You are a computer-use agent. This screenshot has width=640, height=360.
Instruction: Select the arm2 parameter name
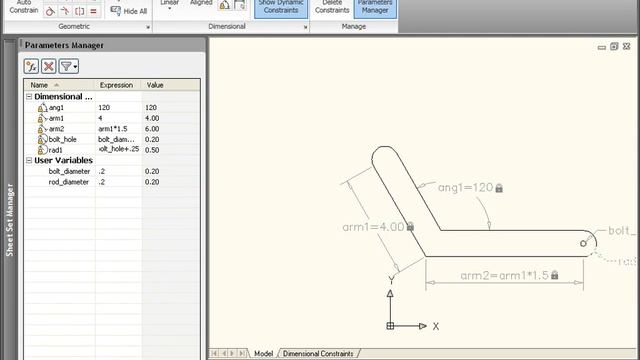(56, 129)
